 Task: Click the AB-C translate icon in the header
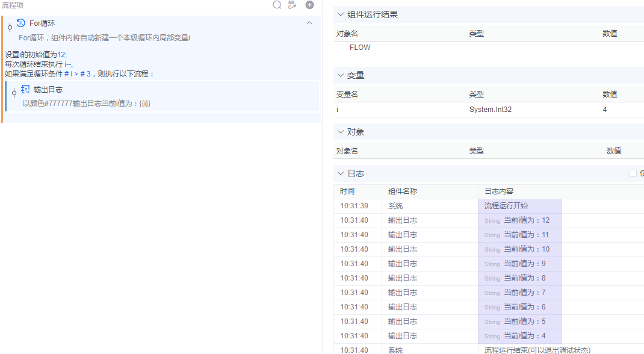293,5
